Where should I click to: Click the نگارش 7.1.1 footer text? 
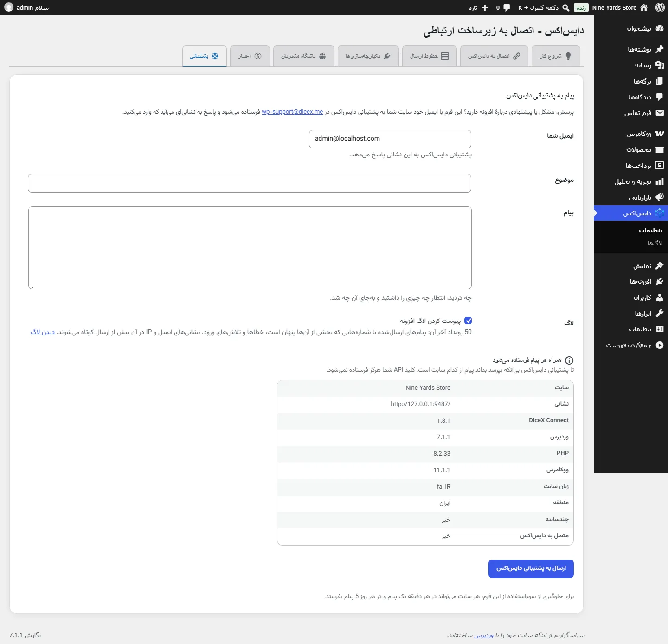pyautogui.click(x=25, y=635)
